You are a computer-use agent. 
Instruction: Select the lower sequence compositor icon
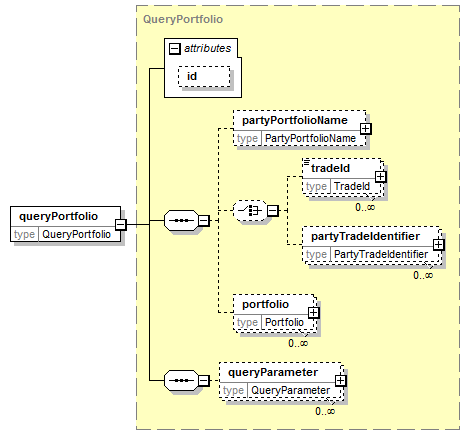pyautogui.click(x=181, y=380)
